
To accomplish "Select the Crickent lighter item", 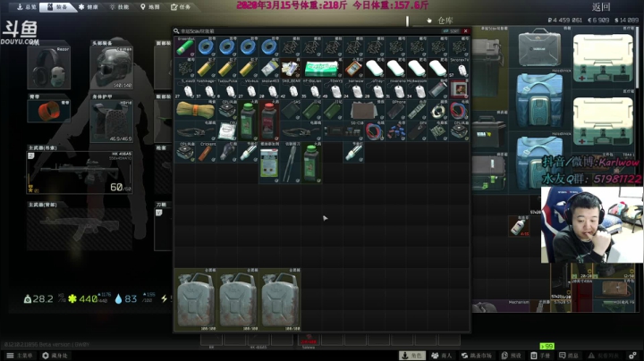I will point(207,152).
